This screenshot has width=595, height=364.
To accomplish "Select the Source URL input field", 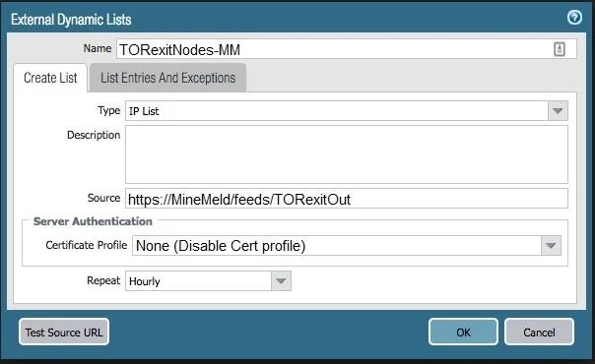I will click(347, 199).
